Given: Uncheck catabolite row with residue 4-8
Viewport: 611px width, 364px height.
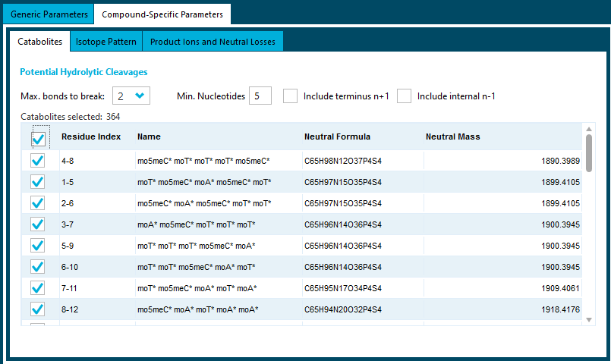Looking at the screenshot, I should click(37, 161).
